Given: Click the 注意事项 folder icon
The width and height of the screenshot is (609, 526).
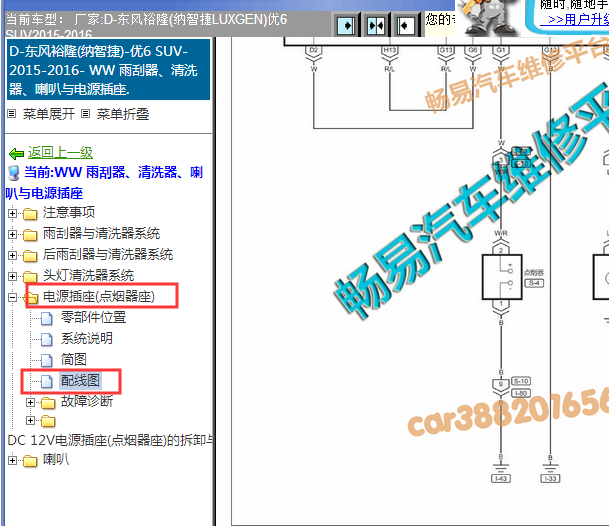Looking at the screenshot, I should [30, 213].
